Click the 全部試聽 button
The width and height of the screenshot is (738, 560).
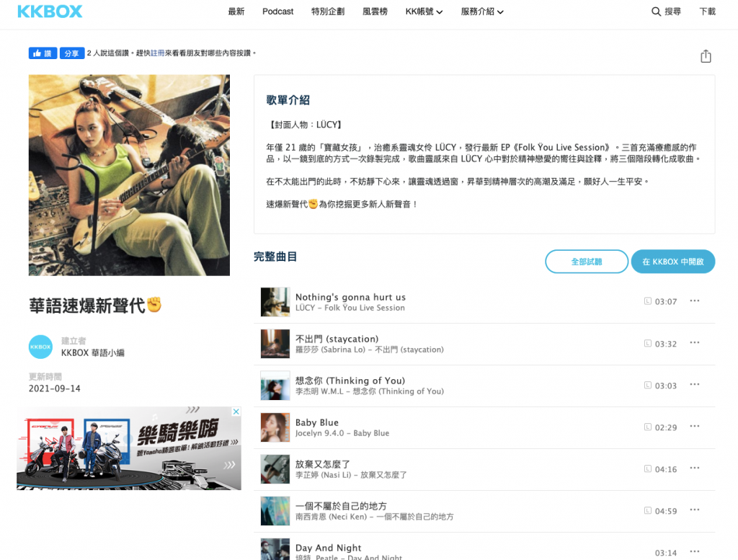pos(586,262)
